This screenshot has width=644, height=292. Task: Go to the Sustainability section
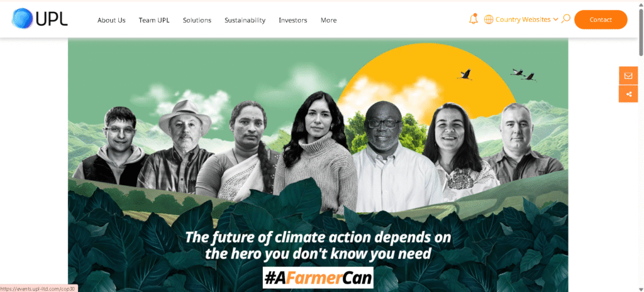(x=245, y=20)
